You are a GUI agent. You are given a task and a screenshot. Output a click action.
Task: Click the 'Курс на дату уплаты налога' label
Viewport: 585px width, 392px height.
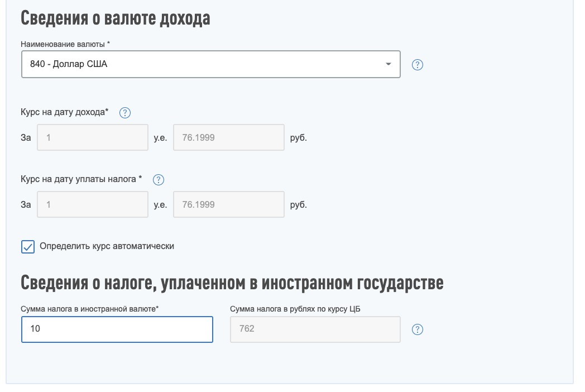point(81,179)
